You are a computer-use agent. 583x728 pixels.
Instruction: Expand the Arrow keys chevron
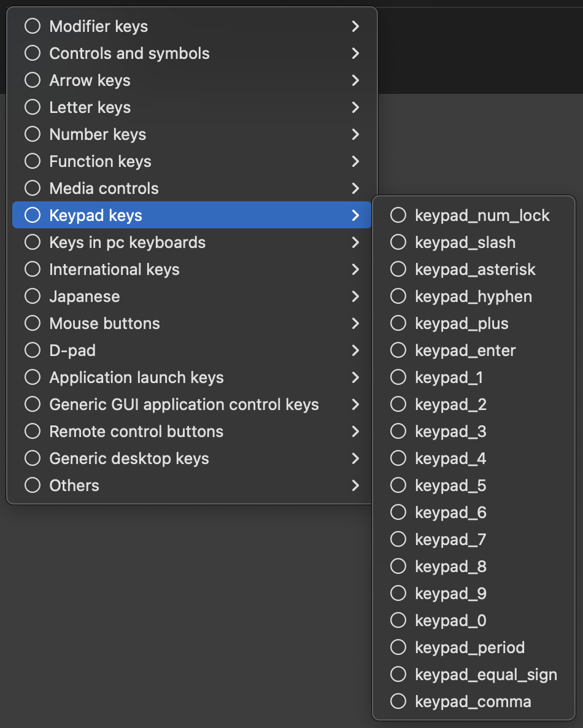(355, 80)
